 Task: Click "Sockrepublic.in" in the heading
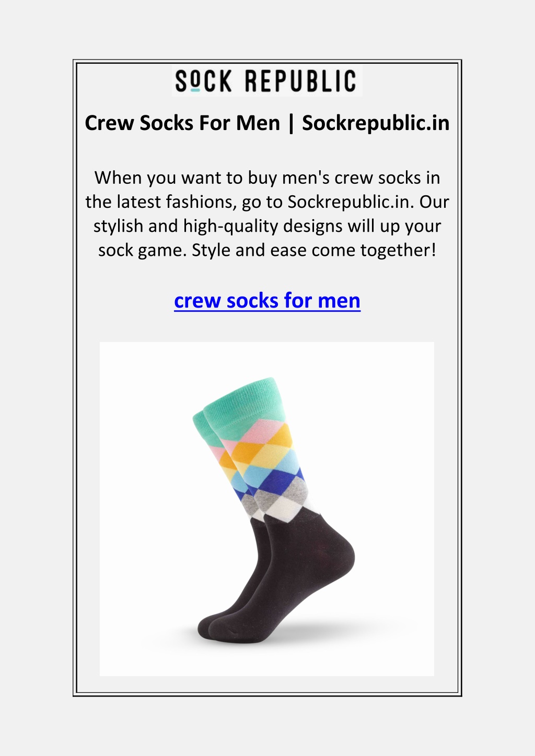point(376,123)
